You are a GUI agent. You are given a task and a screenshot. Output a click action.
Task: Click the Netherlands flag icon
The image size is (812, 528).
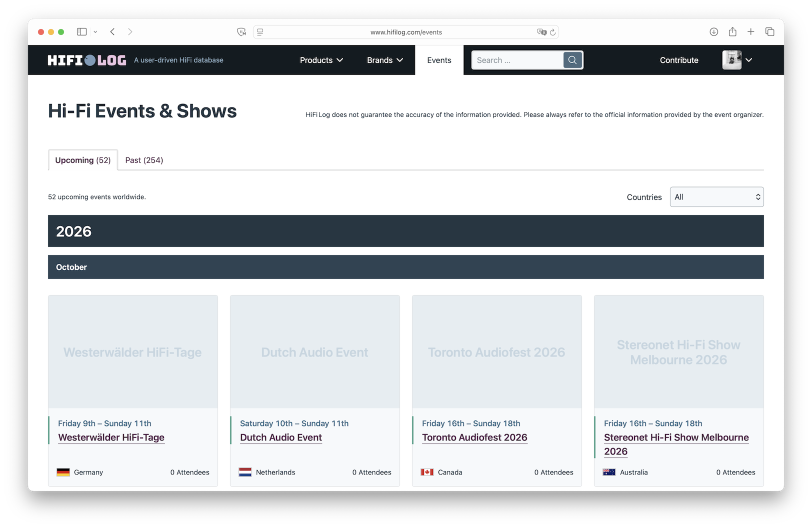click(x=245, y=472)
